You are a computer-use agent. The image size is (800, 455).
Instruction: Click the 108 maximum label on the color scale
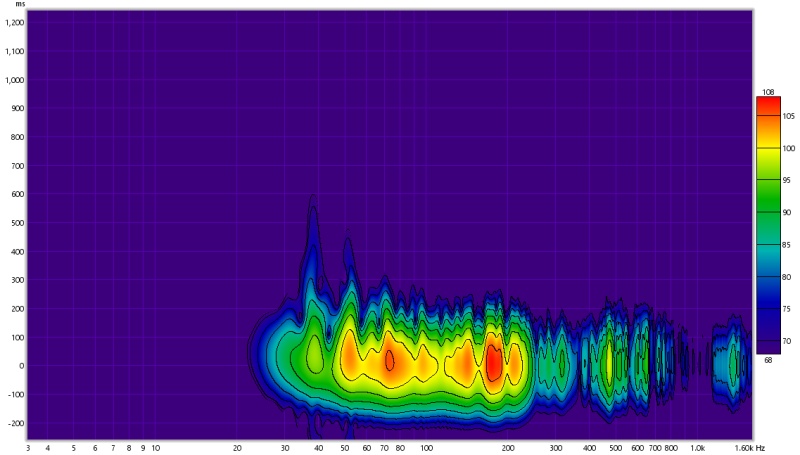pos(768,92)
